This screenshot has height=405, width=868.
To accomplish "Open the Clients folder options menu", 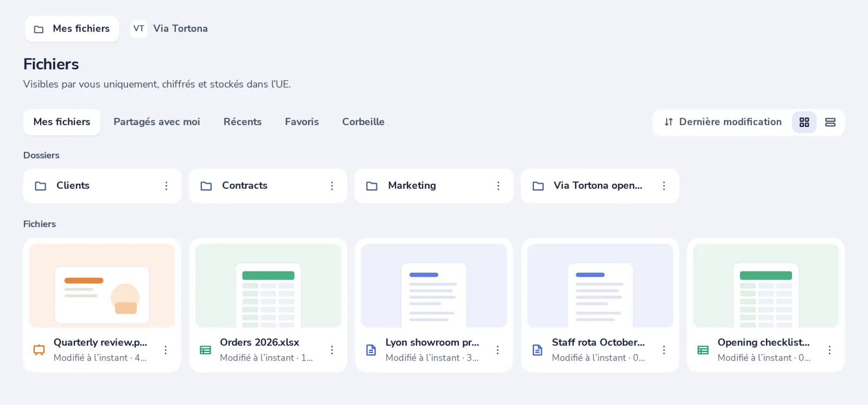I will 166,186.
